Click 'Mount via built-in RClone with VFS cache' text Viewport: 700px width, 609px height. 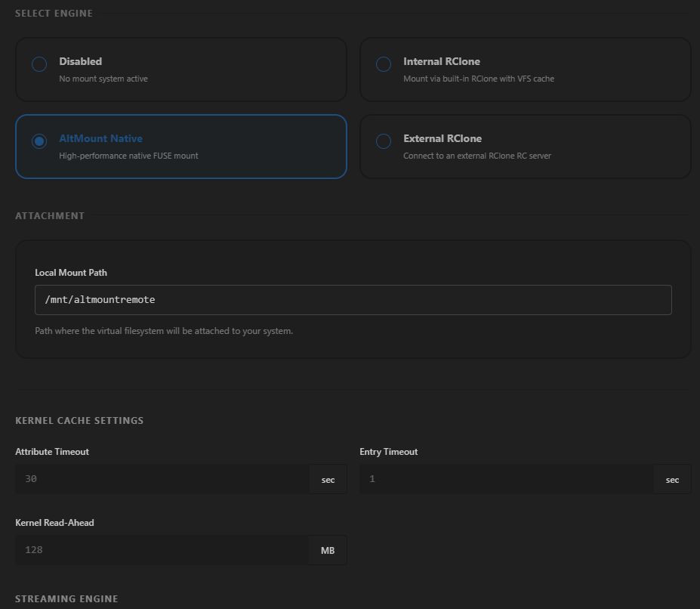pos(479,79)
